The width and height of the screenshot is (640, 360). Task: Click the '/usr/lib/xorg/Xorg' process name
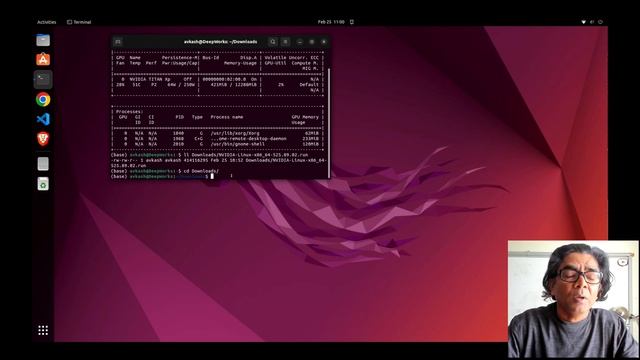tap(235, 133)
